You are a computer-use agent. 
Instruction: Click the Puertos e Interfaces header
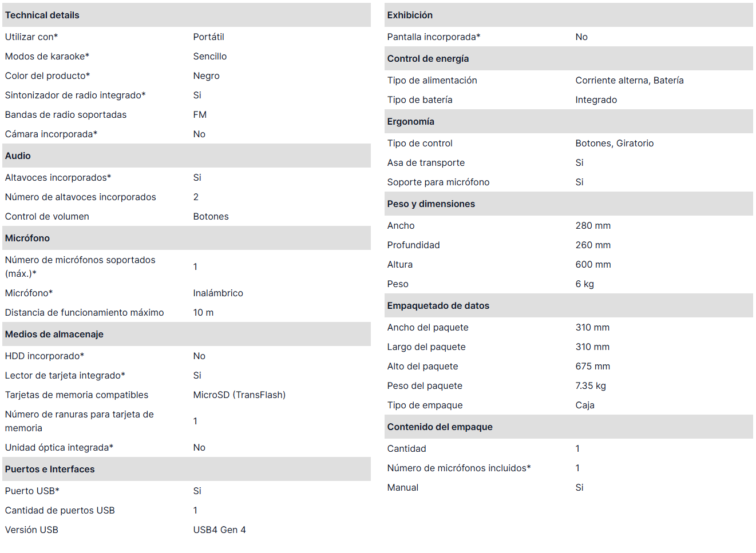[50, 470]
